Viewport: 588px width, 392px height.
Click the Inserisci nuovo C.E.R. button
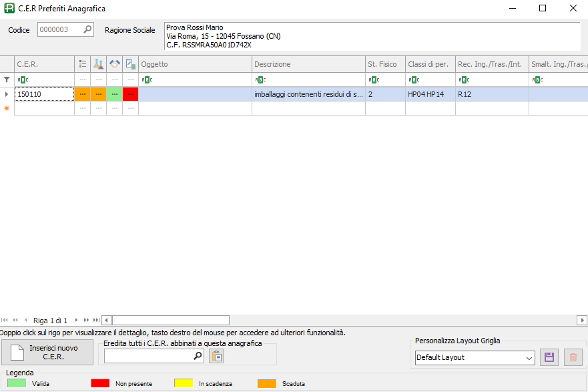(47, 352)
